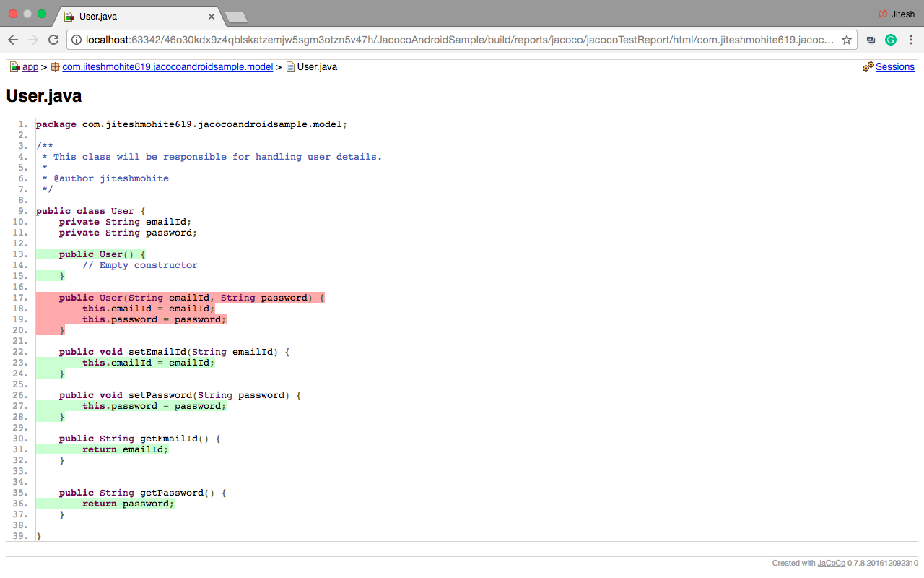Open the JaCoCo link in the footer
924x578 pixels.
832,564
